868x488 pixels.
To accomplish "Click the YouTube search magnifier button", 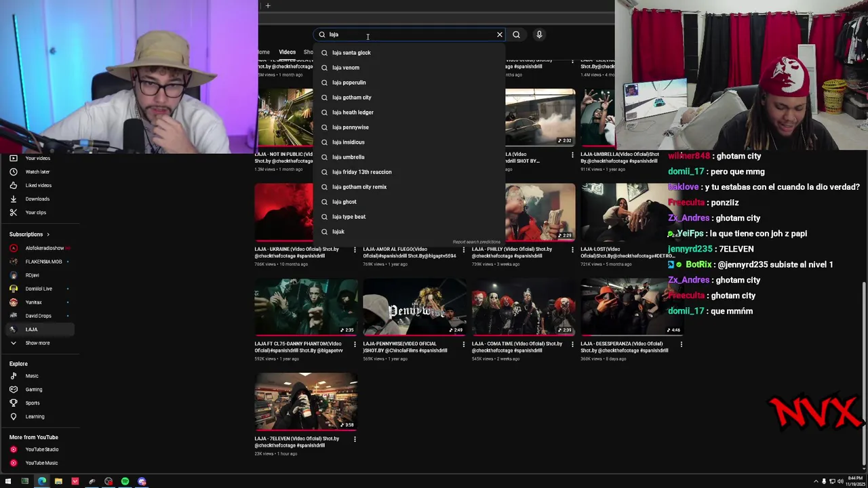I will tap(516, 35).
